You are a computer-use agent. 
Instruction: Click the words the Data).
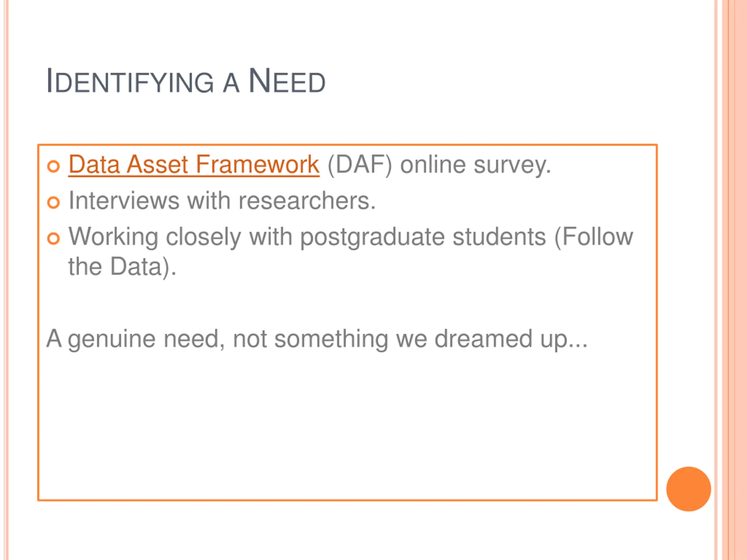(122, 267)
